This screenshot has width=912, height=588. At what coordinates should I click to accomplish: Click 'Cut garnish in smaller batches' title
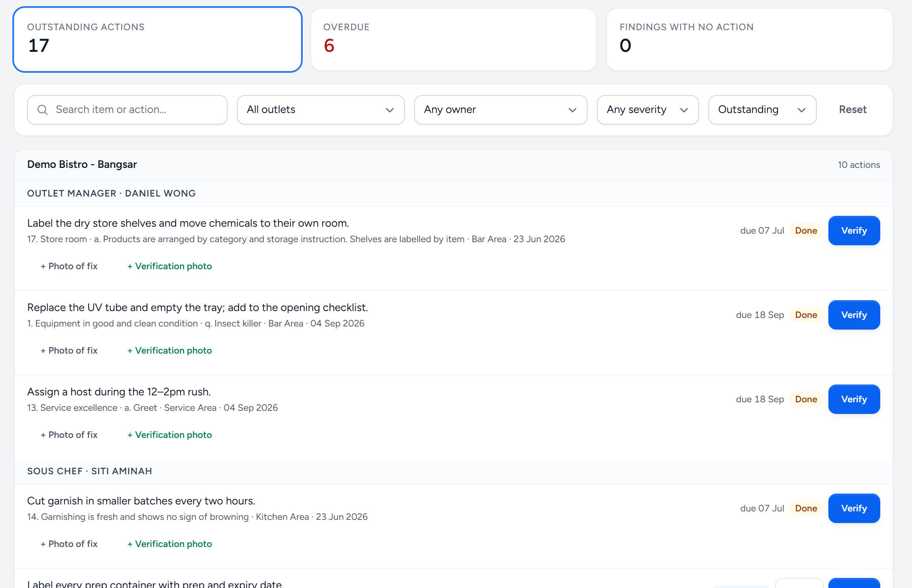[x=141, y=501]
